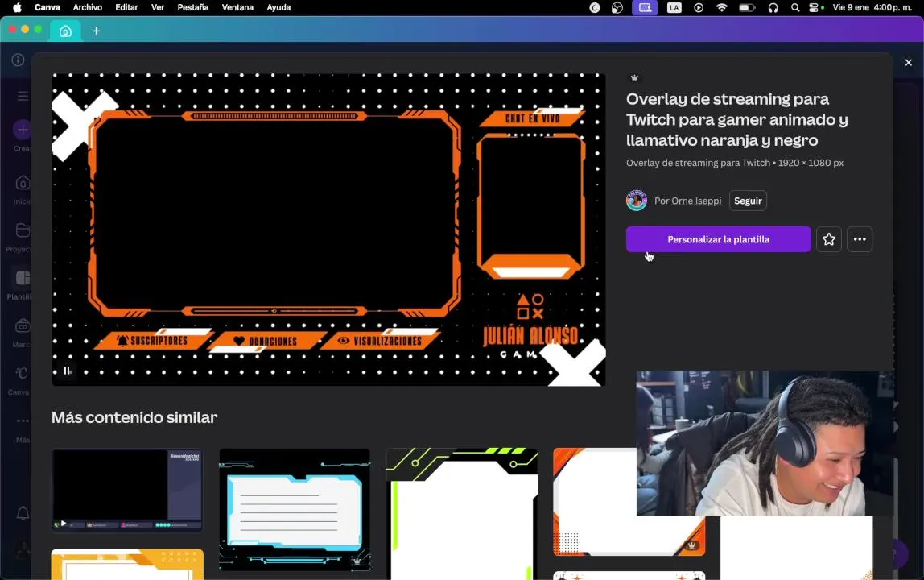924x580 pixels.
Task: Click the Plantillas sidebar icon
Action: 23,278
